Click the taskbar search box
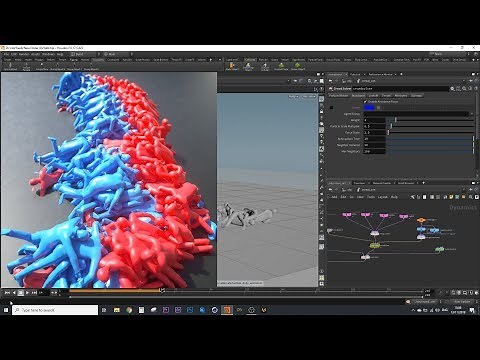 coord(55,310)
